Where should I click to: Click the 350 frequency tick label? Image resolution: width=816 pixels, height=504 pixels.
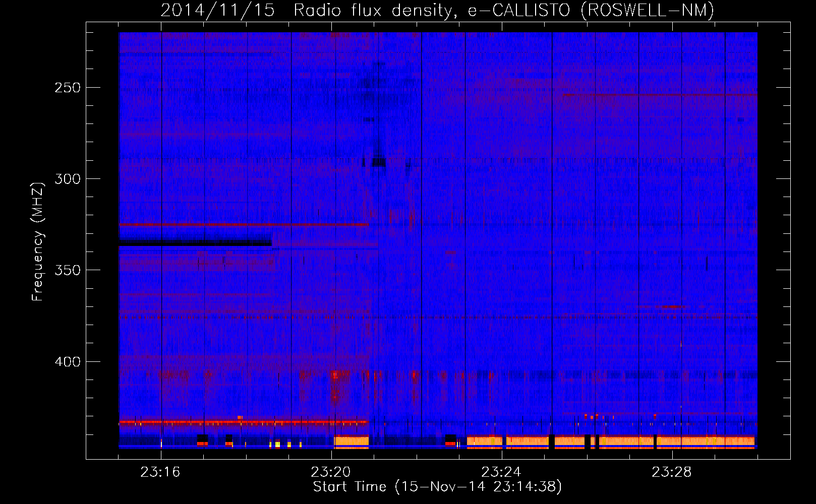click(68, 270)
